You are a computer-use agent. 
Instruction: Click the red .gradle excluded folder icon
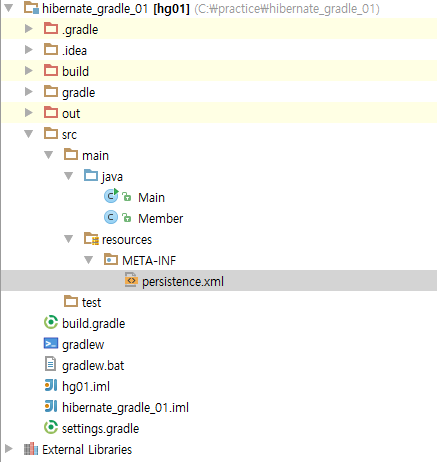point(51,29)
